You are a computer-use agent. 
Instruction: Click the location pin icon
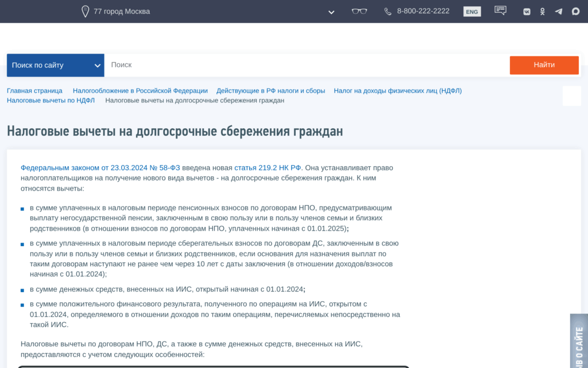(x=85, y=11)
